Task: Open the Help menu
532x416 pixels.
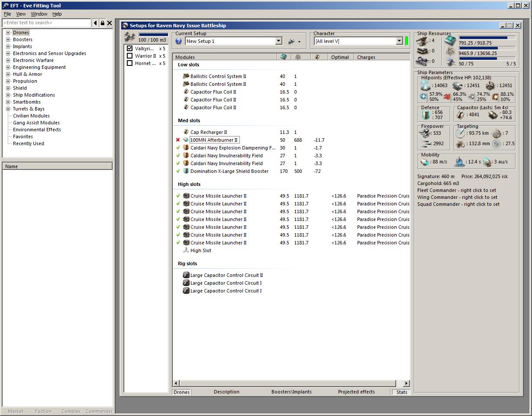Action: (x=57, y=14)
